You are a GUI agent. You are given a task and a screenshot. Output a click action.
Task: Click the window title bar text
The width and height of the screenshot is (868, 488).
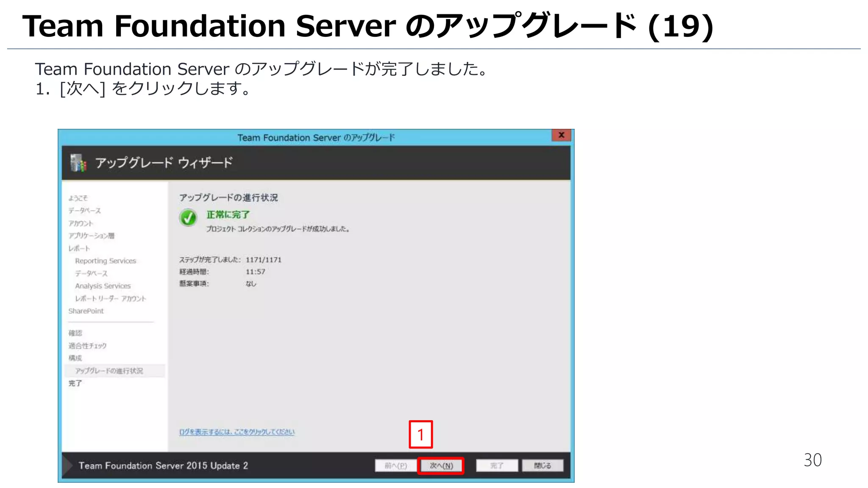point(316,138)
